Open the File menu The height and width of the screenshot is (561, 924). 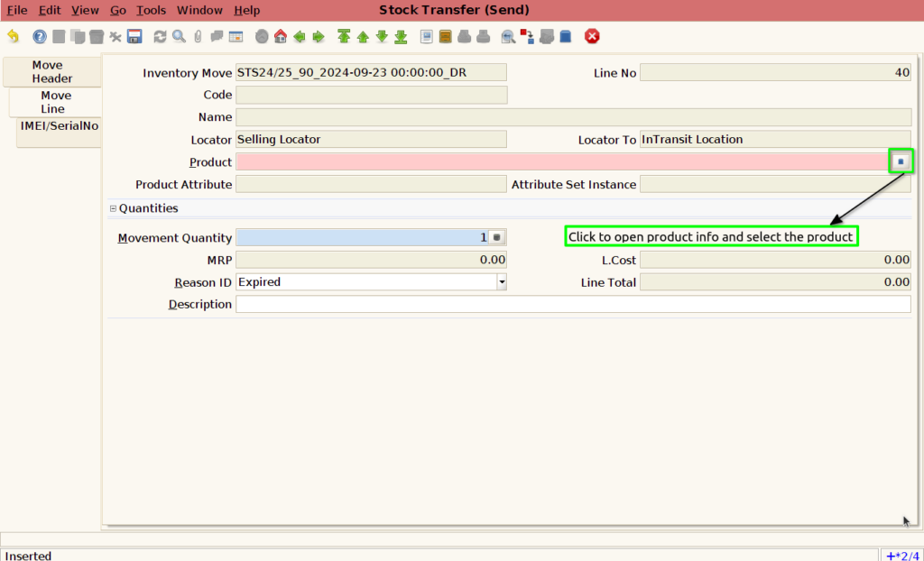point(17,10)
